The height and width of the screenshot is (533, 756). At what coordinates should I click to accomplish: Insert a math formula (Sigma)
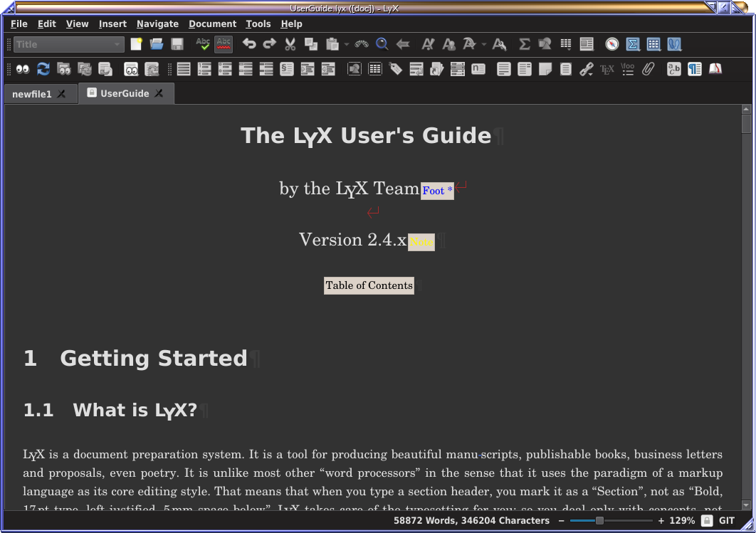point(525,44)
